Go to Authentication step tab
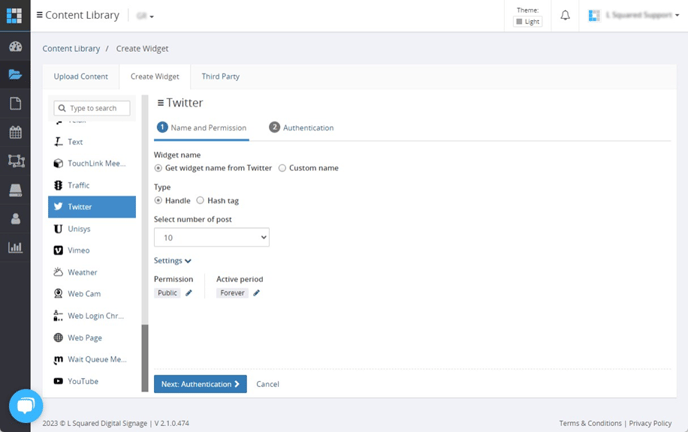The width and height of the screenshot is (688, 432). [301, 128]
